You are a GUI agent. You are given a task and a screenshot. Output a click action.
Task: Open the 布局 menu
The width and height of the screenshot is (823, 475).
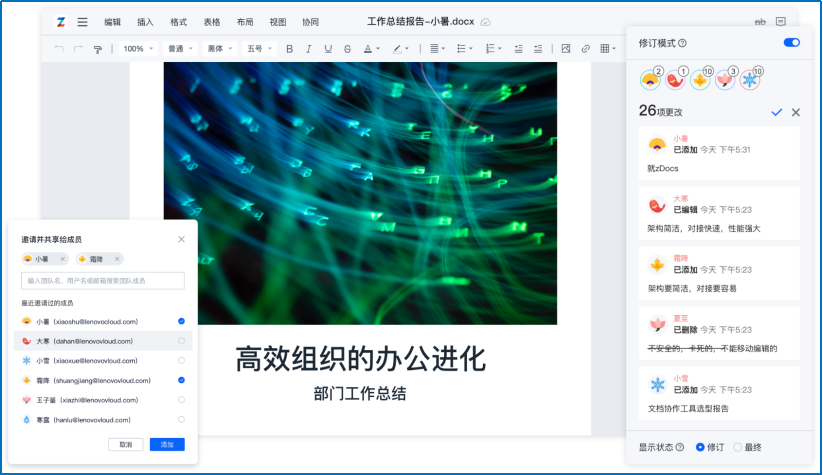pyautogui.click(x=245, y=22)
